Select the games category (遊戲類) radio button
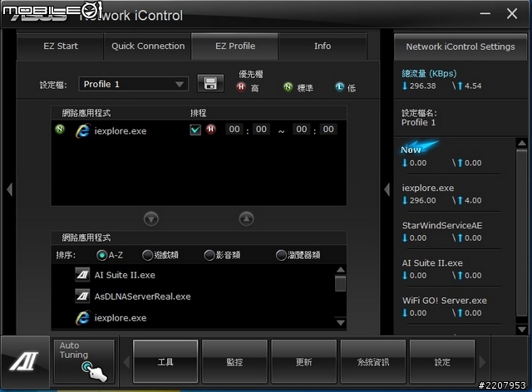 tap(148, 255)
